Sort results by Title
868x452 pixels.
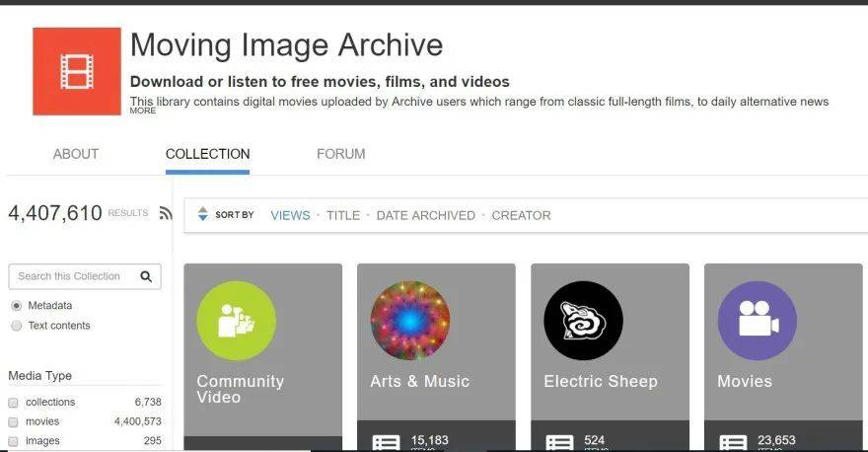pos(343,215)
